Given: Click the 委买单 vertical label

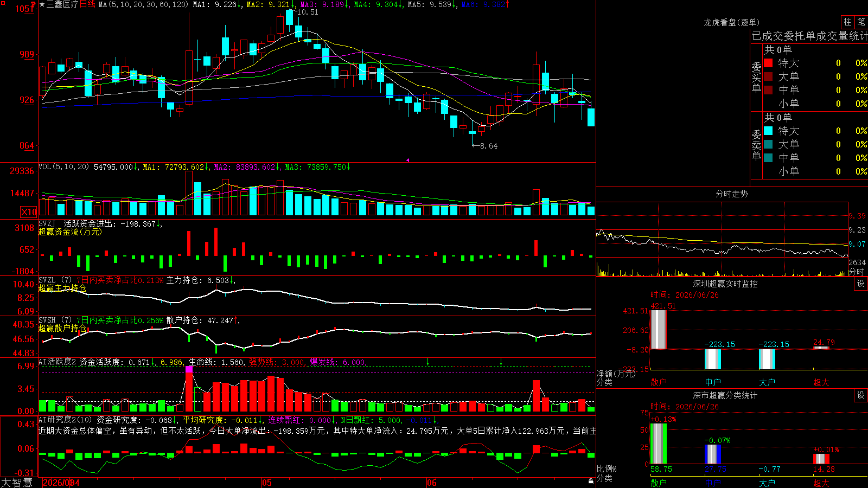Looking at the screenshot, I should pos(756,77).
